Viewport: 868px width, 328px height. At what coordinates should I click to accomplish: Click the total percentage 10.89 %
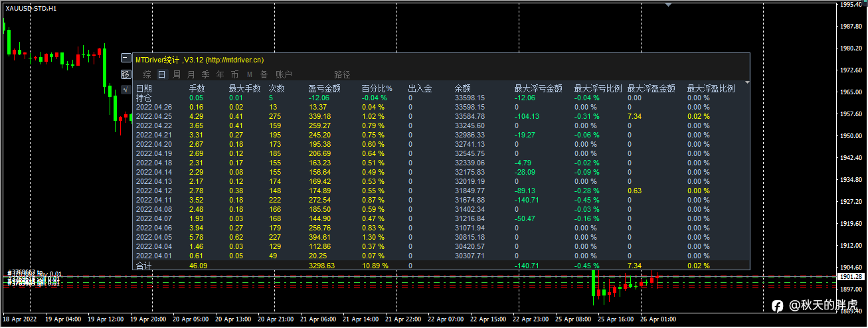pyautogui.click(x=375, y=266)
